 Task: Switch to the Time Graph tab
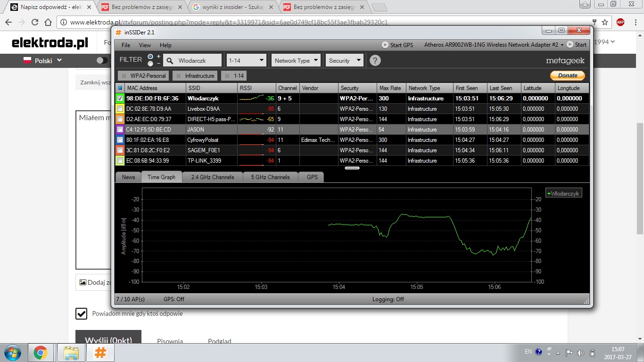pyautogui.click(x=162, y=177)
